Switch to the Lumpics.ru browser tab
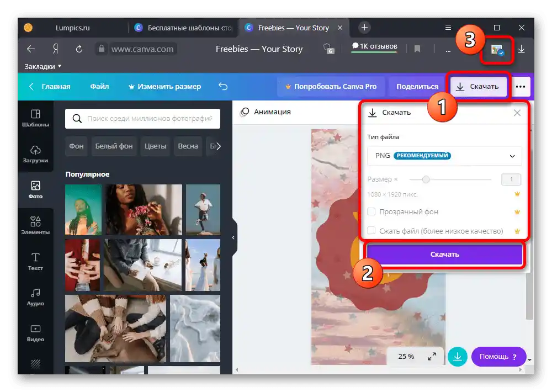Viewport: 552px width, 392px height. tap(72, 28)
